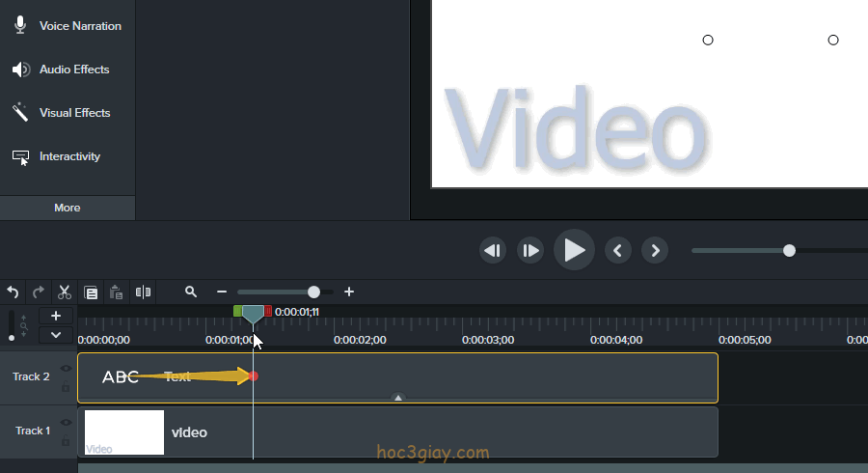This screenshot has width=868, height=473.
Task: Click the step forward frame button
Action: pyautogui.click(x=530, y=251)
